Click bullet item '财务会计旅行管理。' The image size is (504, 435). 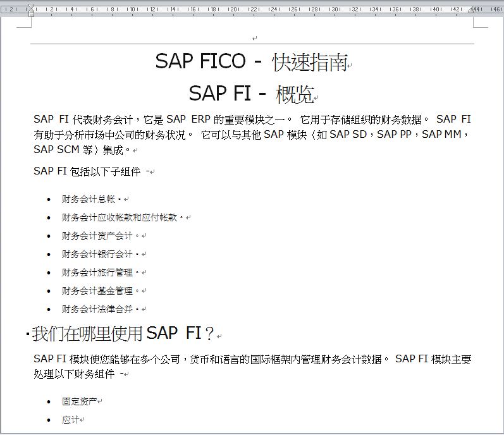[101, 273]
